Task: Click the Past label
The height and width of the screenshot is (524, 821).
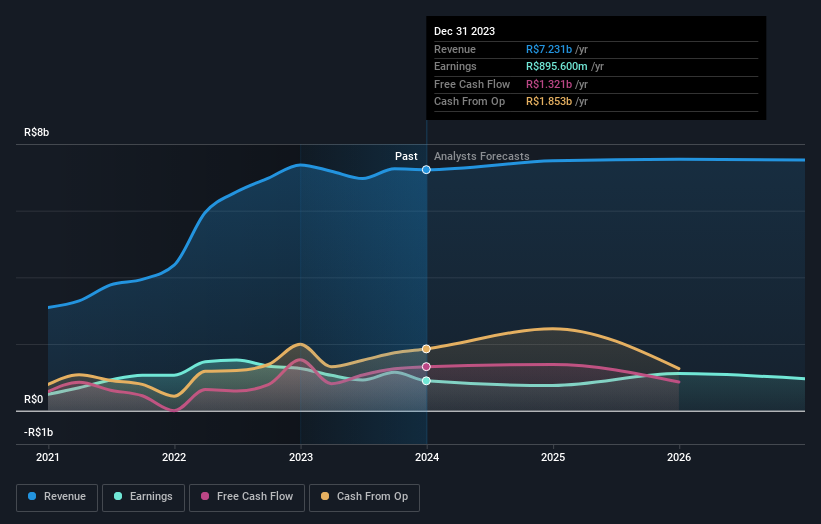Action: (406, 156)
